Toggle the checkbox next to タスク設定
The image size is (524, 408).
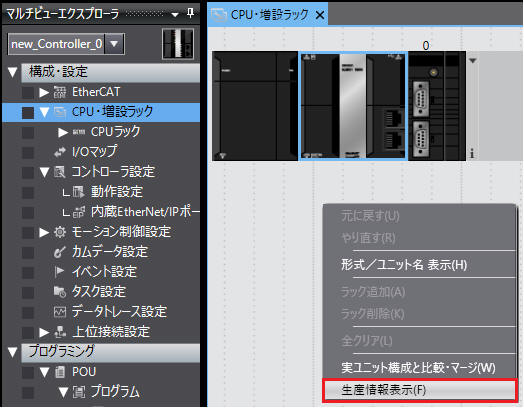[28, 293]
